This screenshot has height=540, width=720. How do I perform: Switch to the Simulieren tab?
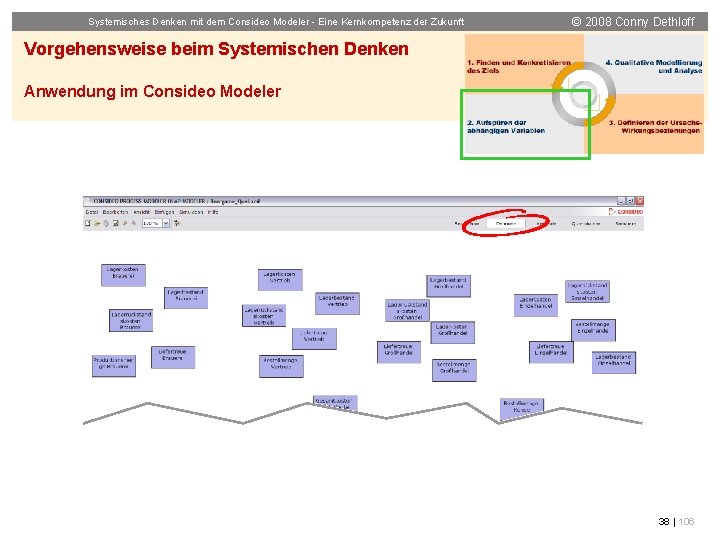625,224
